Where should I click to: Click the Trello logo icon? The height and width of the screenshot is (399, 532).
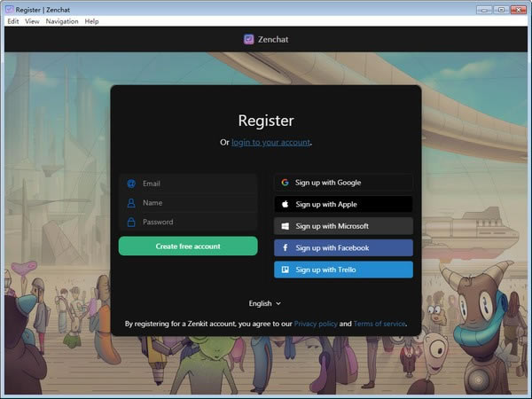point(286,270)
